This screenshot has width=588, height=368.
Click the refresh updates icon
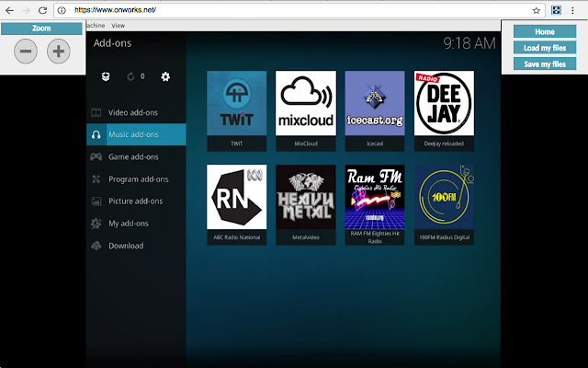[130, 76]
